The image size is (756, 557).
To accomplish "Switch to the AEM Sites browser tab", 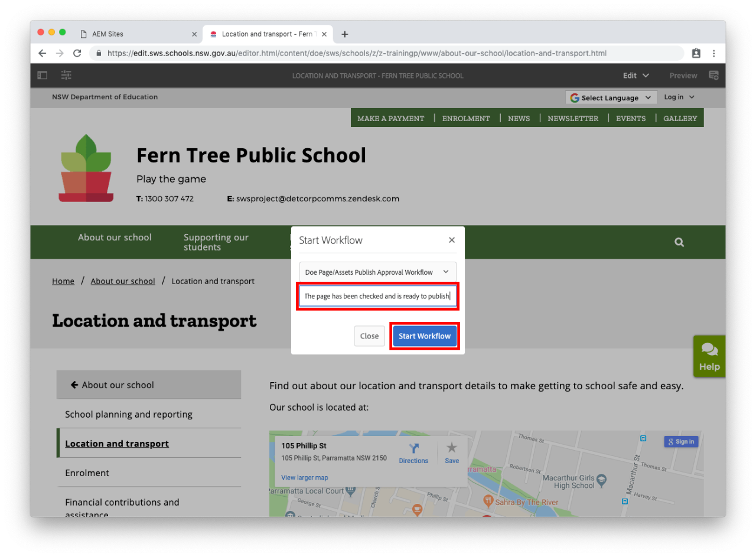I will coord(137,34).
